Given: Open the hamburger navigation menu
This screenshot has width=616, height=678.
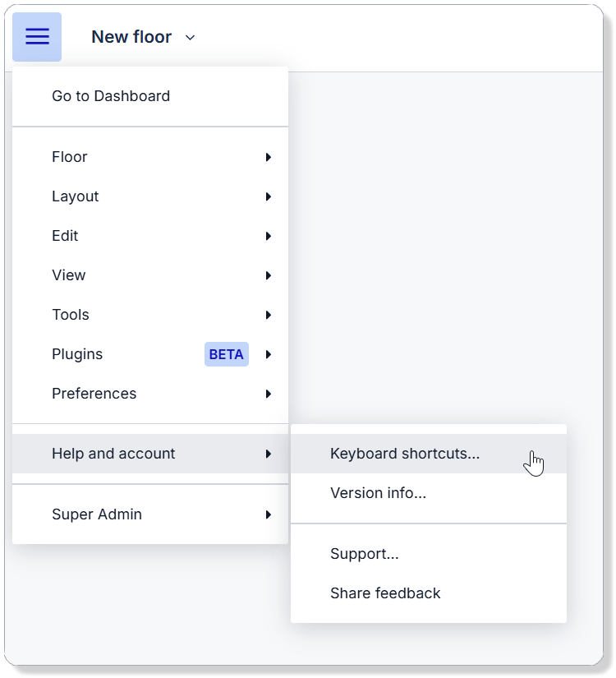Looking at the screenshot, I should 36,36.
